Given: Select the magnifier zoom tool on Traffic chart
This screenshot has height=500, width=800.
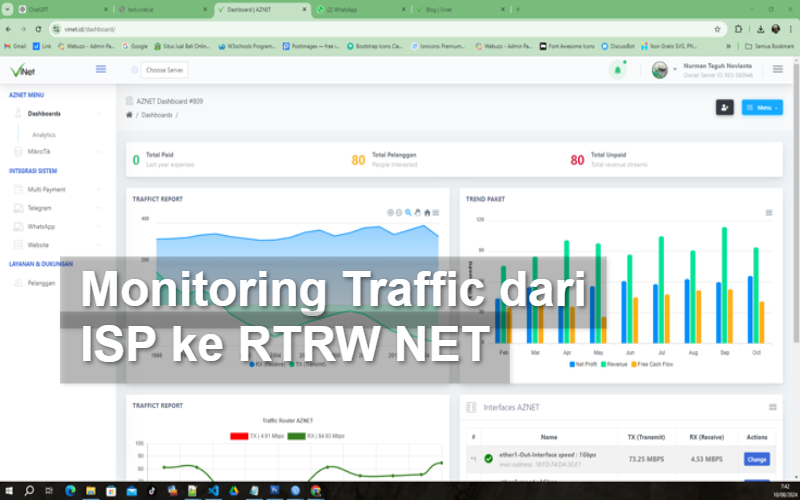Looking at the screenshot, I should [408, 212].
